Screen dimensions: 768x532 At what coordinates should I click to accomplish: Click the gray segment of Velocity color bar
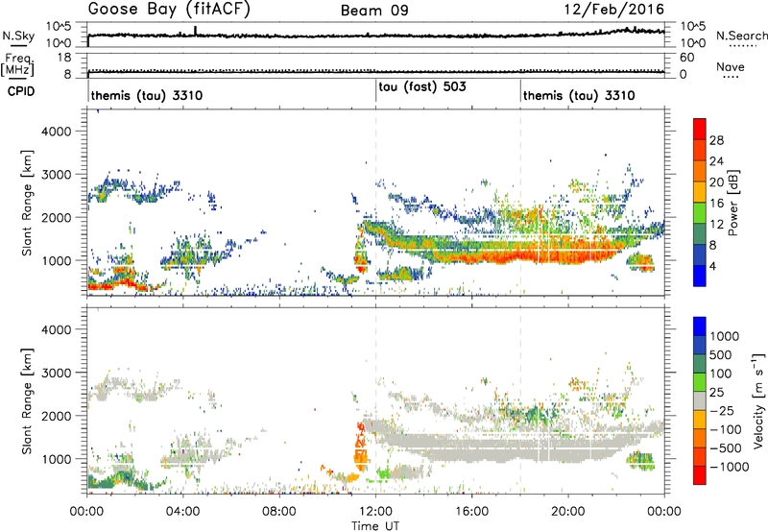pos(700,401)
